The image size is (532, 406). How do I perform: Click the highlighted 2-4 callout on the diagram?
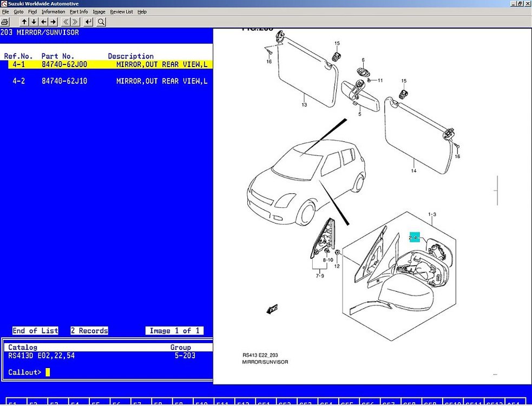(x=414, y=237)
